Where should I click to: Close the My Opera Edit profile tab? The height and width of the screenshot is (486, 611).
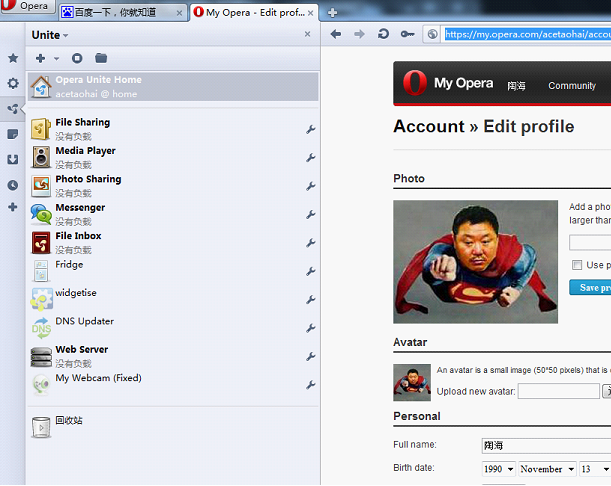(x=311, y=13)
